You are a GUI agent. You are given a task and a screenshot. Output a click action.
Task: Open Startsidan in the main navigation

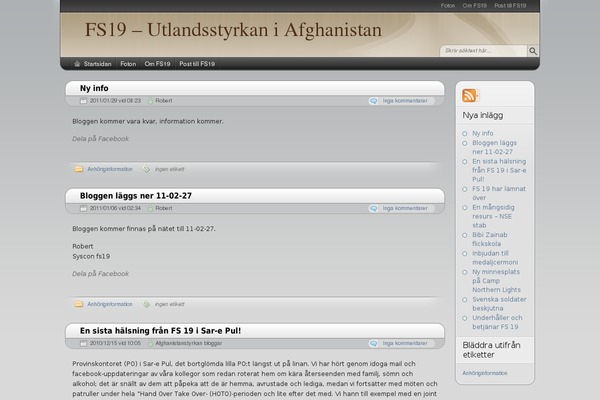[97, 64]
